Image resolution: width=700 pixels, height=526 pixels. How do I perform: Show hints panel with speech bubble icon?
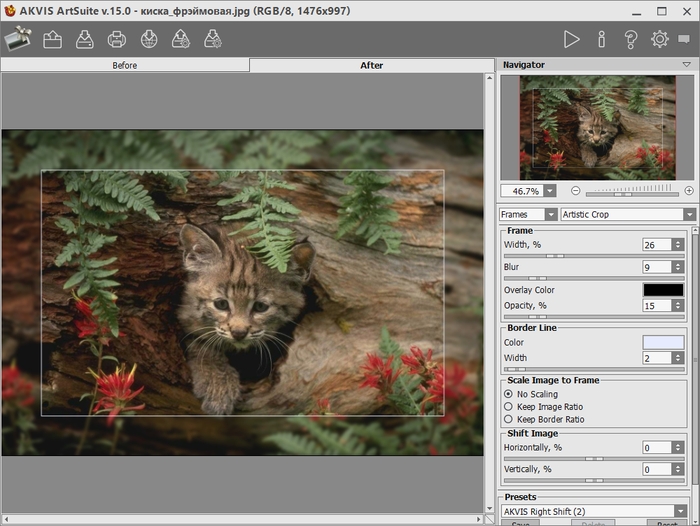coord(683,39)
